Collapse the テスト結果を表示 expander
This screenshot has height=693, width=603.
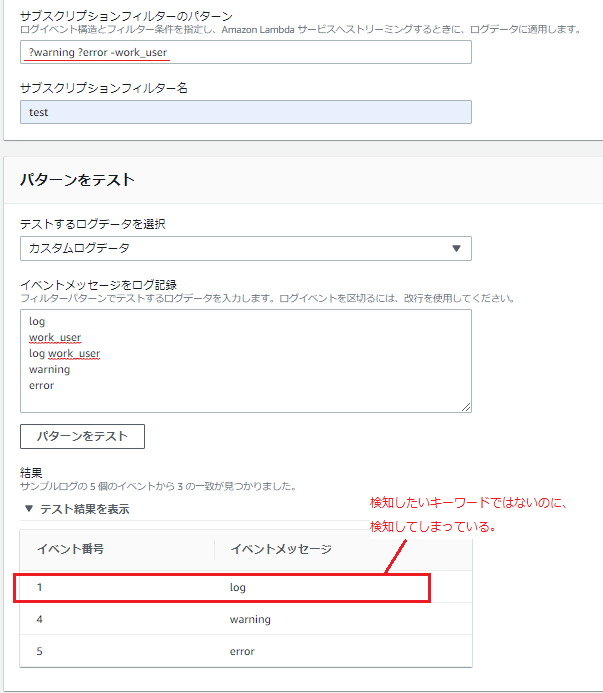pos(77,509)
